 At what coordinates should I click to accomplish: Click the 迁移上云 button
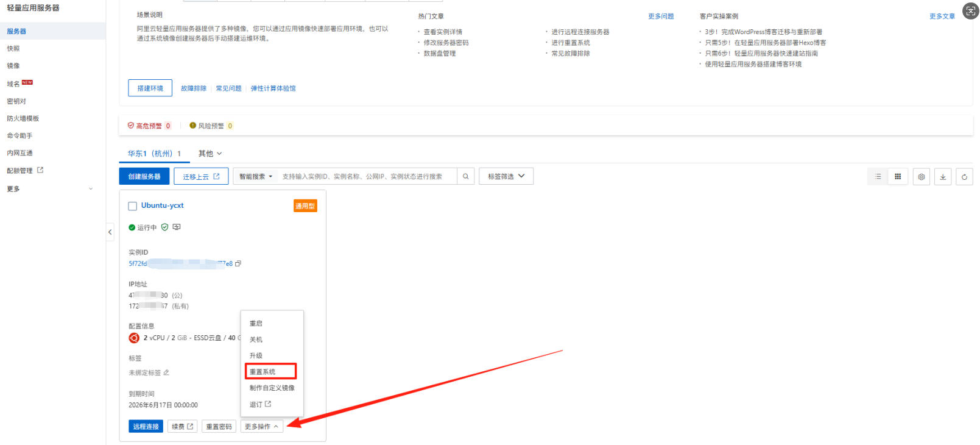(x=201, y=177)
